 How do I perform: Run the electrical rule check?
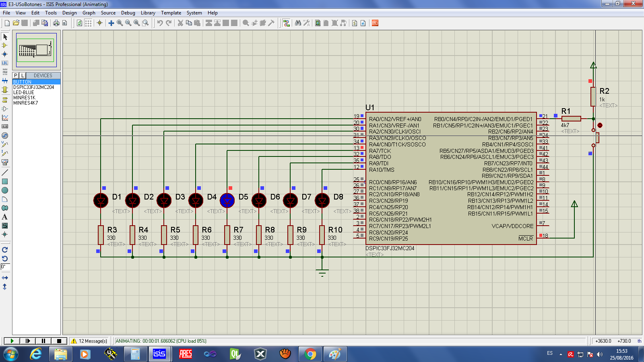pyautogui.click(x=363, y=23)
